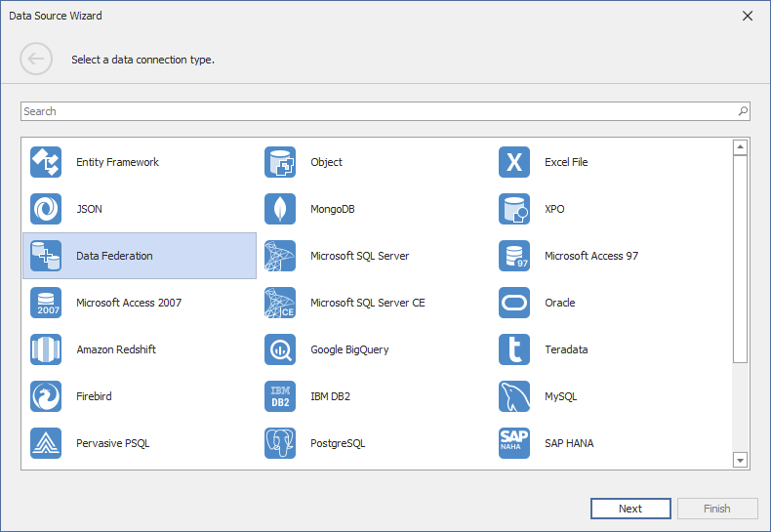Pick the Firebird data source icon
This screenshot has height=532, width=771.
coord(46,396)
